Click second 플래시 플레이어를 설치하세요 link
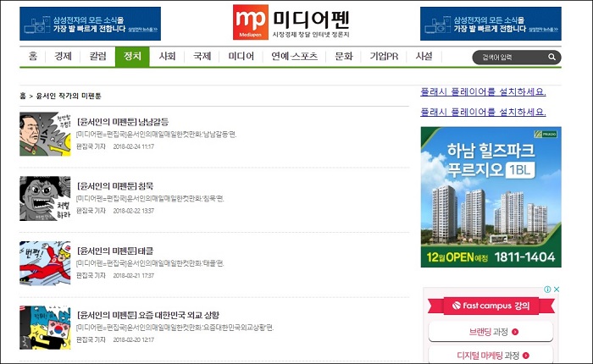 click(483, 112)
